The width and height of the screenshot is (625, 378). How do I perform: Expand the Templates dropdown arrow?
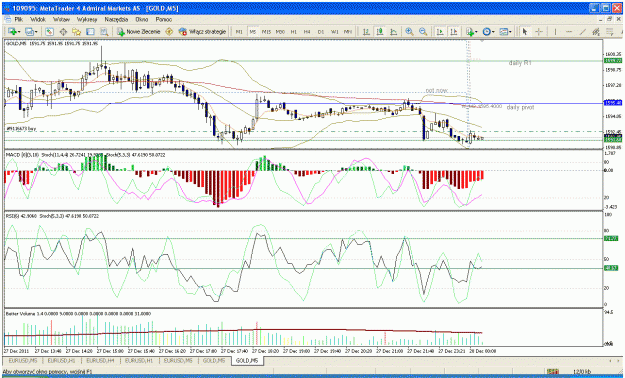pyautogui.click(x=510, y=32)
